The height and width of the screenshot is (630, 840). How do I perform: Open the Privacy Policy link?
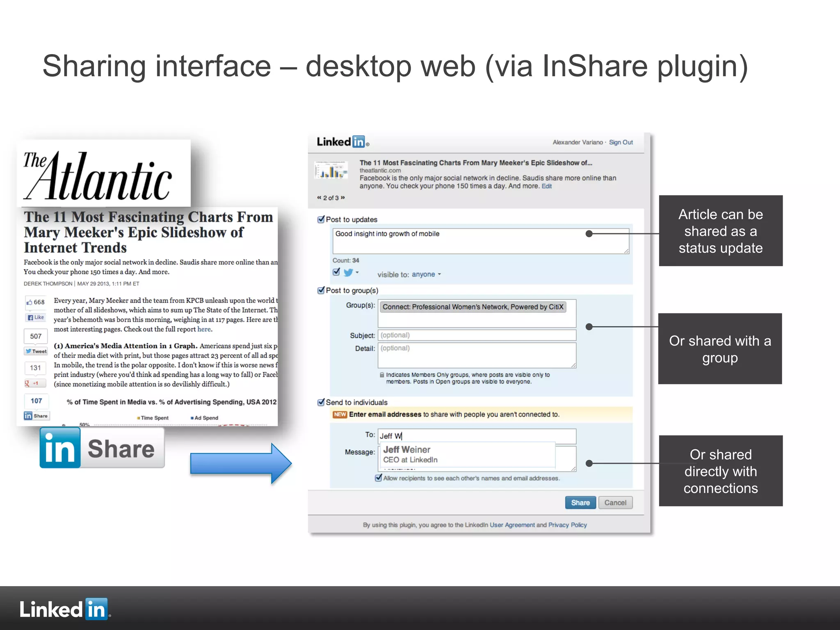pyautogui.click(x=567, y=525)
